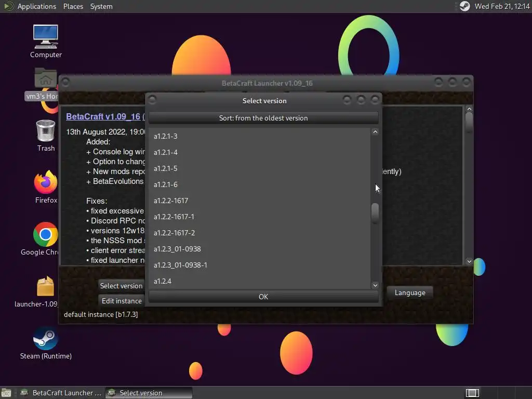Select version a1.2.2-1617-2 in the list
The image size is (532, 399).
[x=260, y=233]
